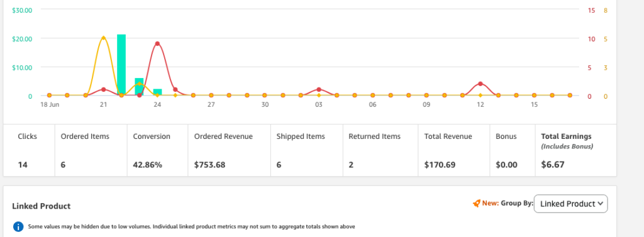Select the Total Earnings $6.67 cell
The width and height of the screenshot is (644, 237).
576,150
